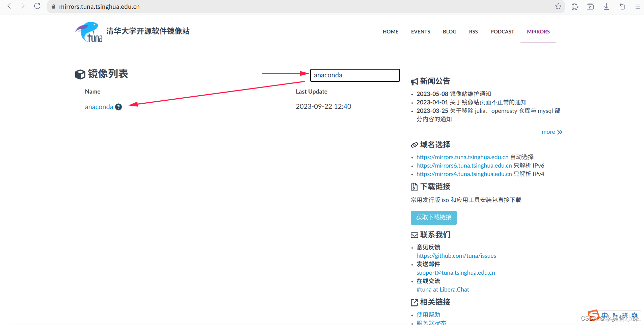Open the downloads arrow icon
The image size is (644, 325).
[606, 6]
